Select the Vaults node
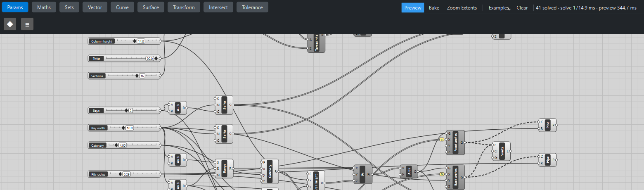The image size is (644, 190). (x=502, y=151)
